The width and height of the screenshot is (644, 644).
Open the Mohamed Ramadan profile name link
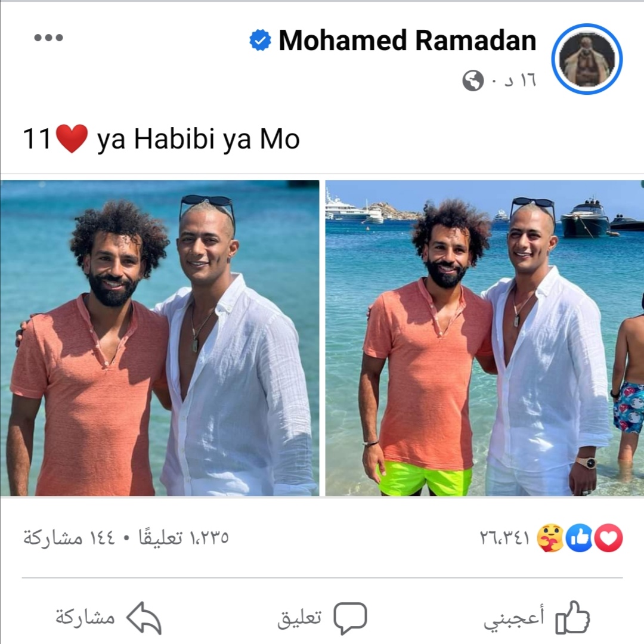pos(407,41)
